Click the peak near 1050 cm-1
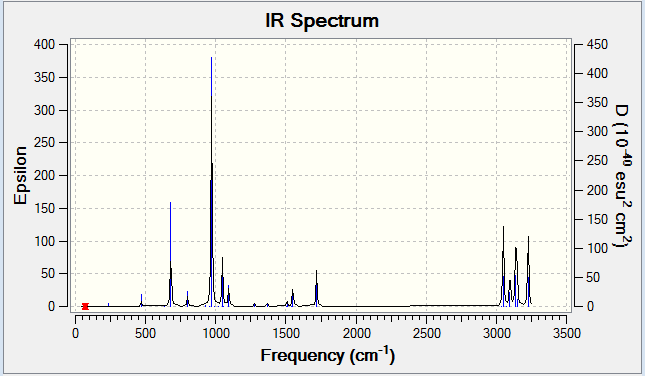This screenshot has height=376, width=645. 223,282
